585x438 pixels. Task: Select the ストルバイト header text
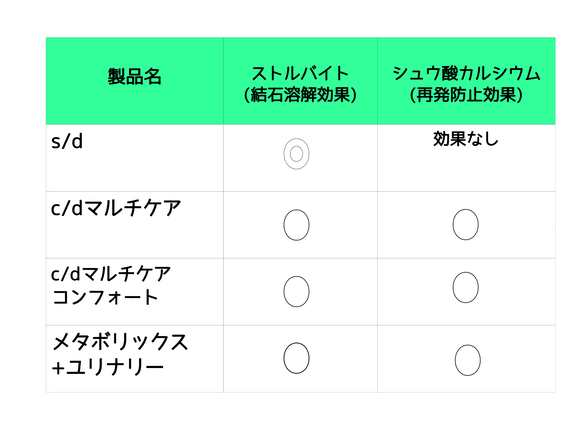click(x=300, y=73)
